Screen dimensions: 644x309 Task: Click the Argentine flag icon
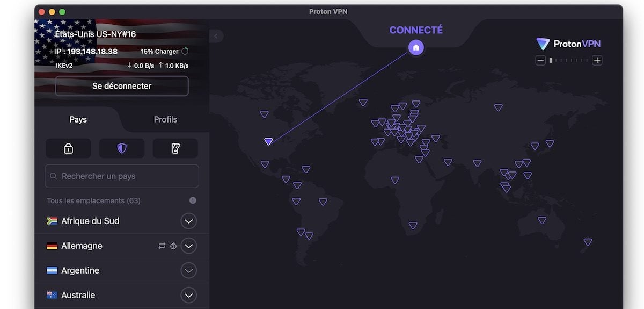point(52,270)
